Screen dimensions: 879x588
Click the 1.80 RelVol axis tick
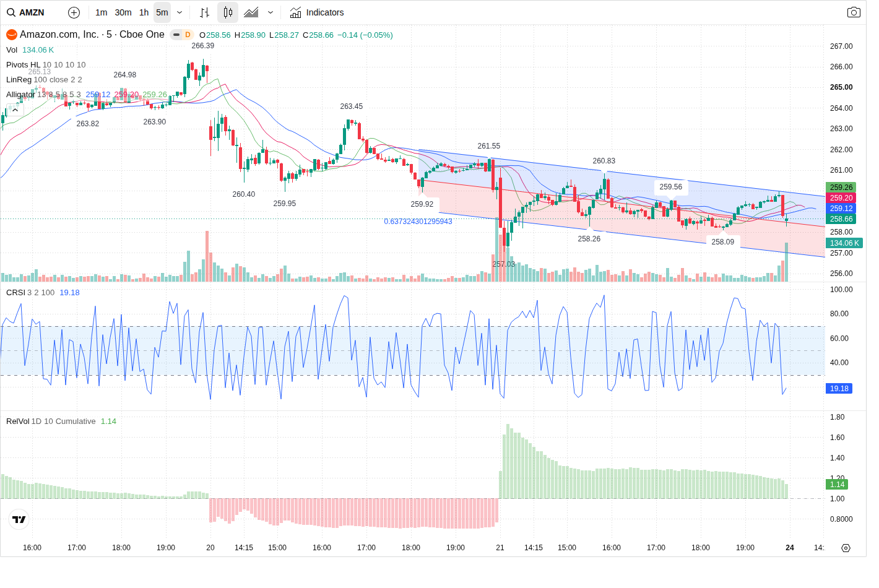click(x=837, y=417)
